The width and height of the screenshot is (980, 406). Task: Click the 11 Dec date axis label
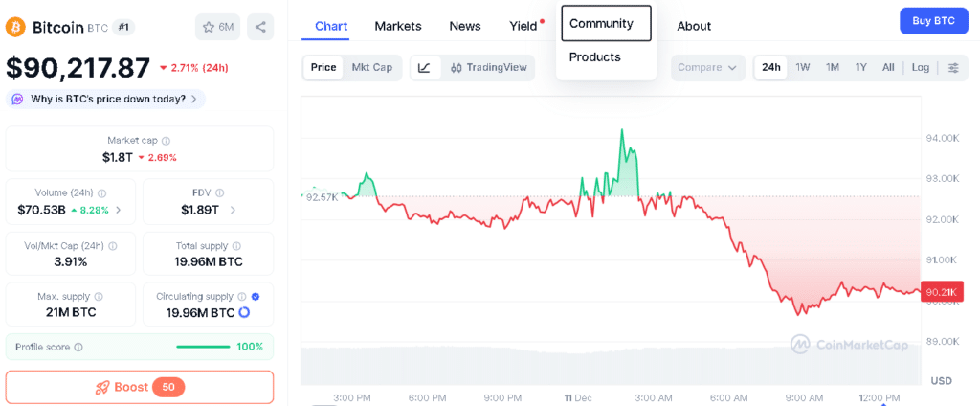click(x=579, y=398)
